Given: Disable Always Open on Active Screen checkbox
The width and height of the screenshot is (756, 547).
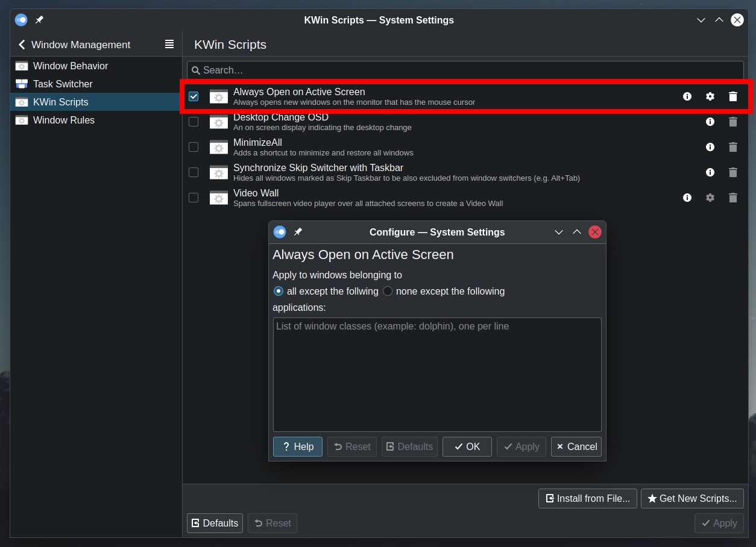Looking at the screenshot, I should click(194, 96).
